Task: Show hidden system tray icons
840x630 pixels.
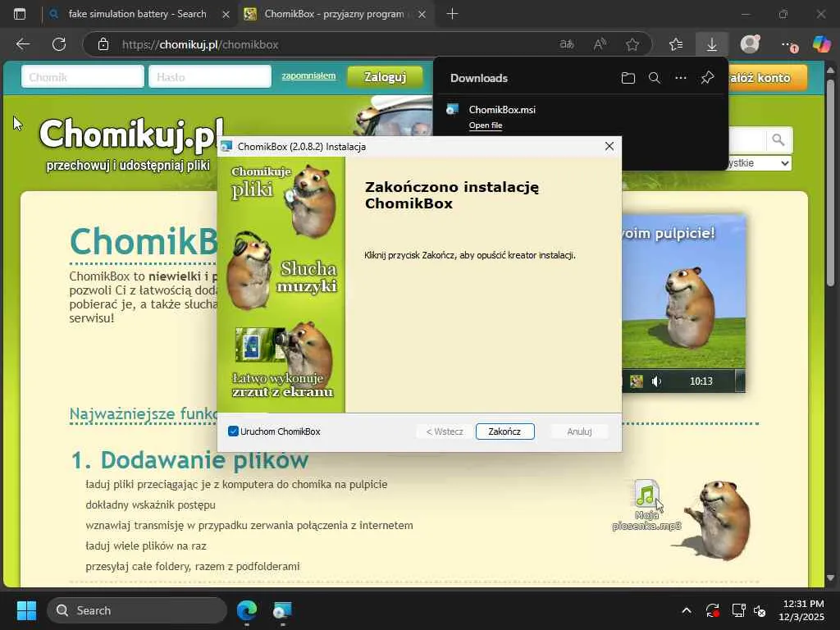Action: coord(687,610)
